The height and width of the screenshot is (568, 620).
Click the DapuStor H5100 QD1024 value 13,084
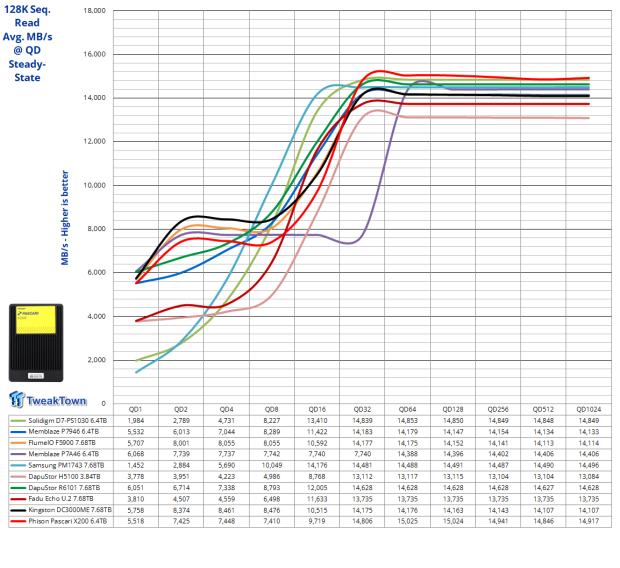coord(589,476)
